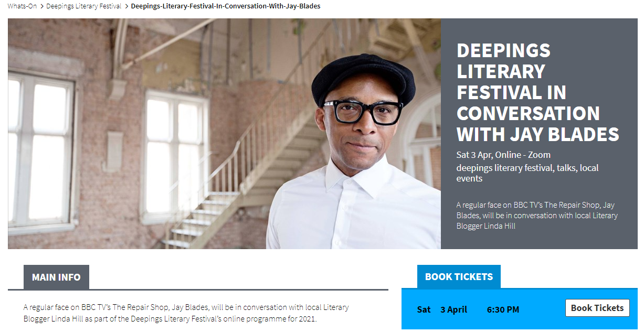The height and width of the screenshot is (332, 644).
Task: Open Deepings Literary Festival breadcrumb link
Action: [x=83, y=6]
